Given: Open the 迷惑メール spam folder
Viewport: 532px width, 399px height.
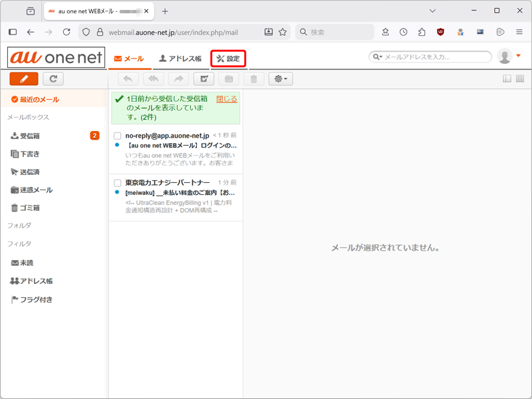Looking at the screenshot, I should (36, 190).
